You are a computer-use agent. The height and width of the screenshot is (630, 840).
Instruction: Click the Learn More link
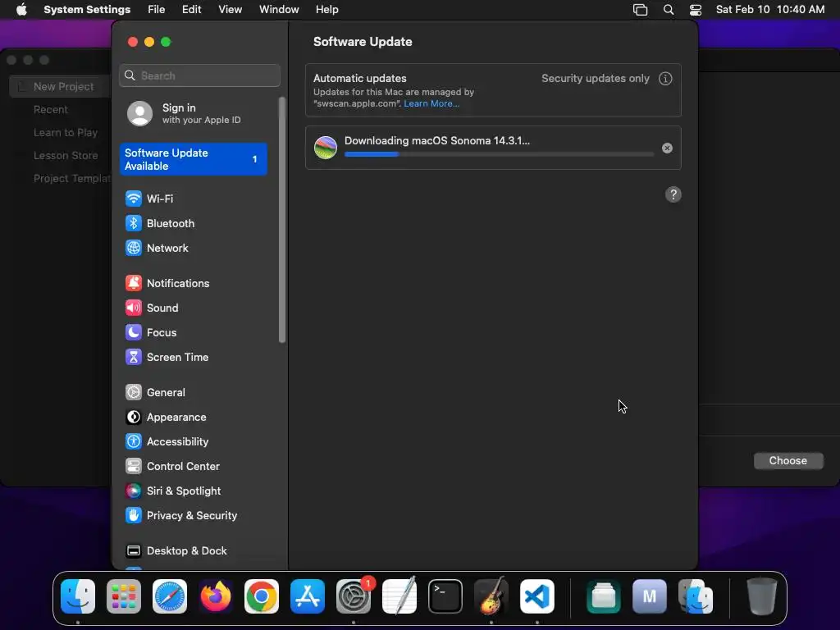431,104
